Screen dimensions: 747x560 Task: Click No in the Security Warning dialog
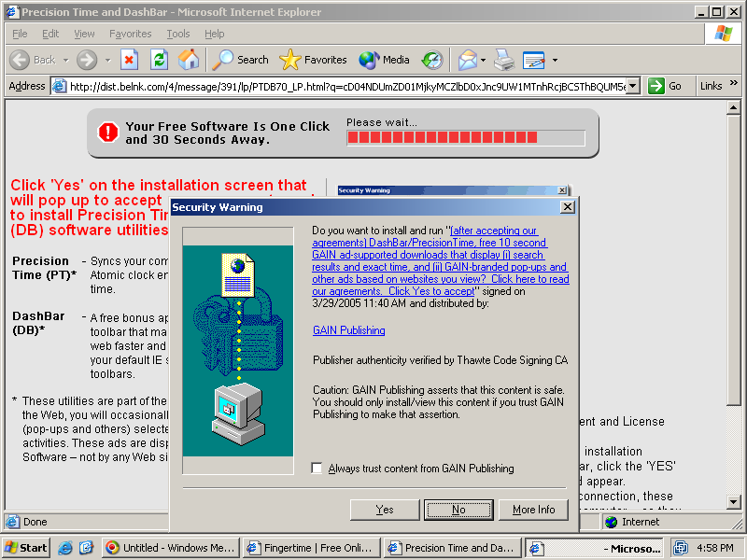[458, 510]
